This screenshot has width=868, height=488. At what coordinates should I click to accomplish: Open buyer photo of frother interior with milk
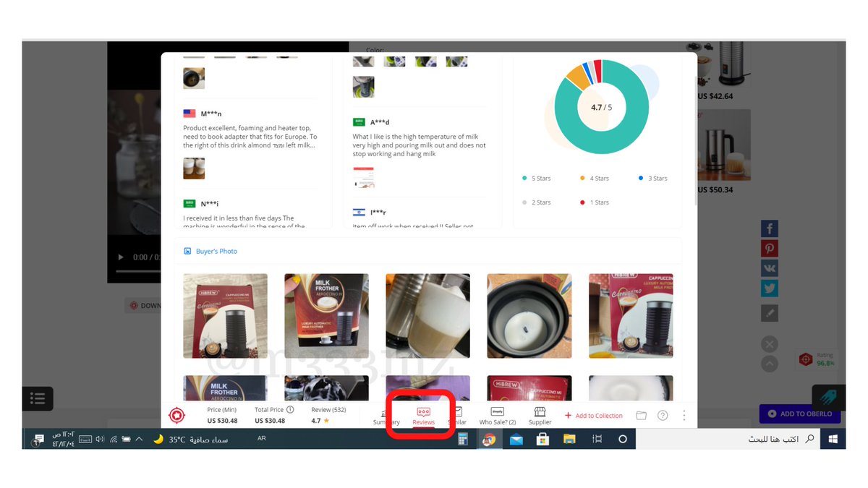point(529,316)
